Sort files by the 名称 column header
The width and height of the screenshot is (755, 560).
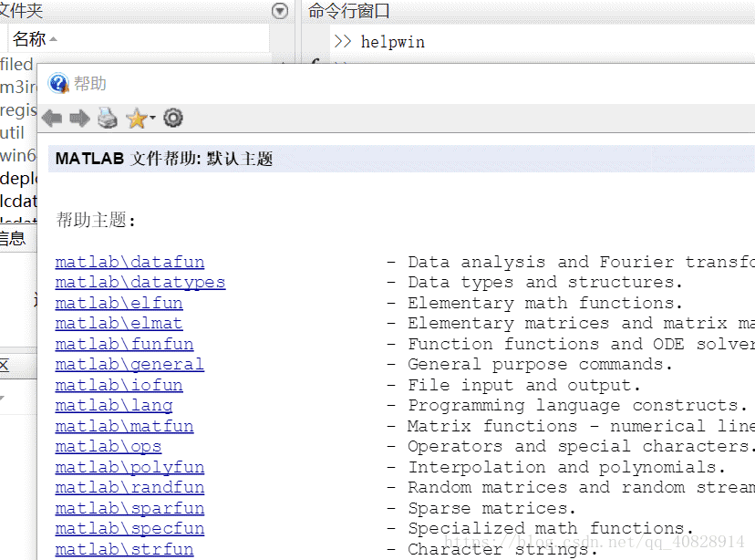click(x=29, y=39)
